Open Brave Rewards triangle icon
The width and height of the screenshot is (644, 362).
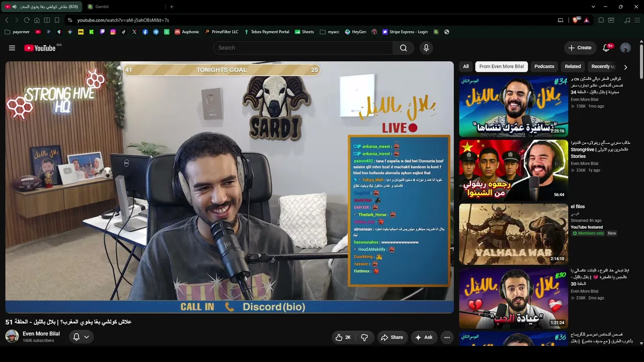pyautogui.click(x=587, y=20)
